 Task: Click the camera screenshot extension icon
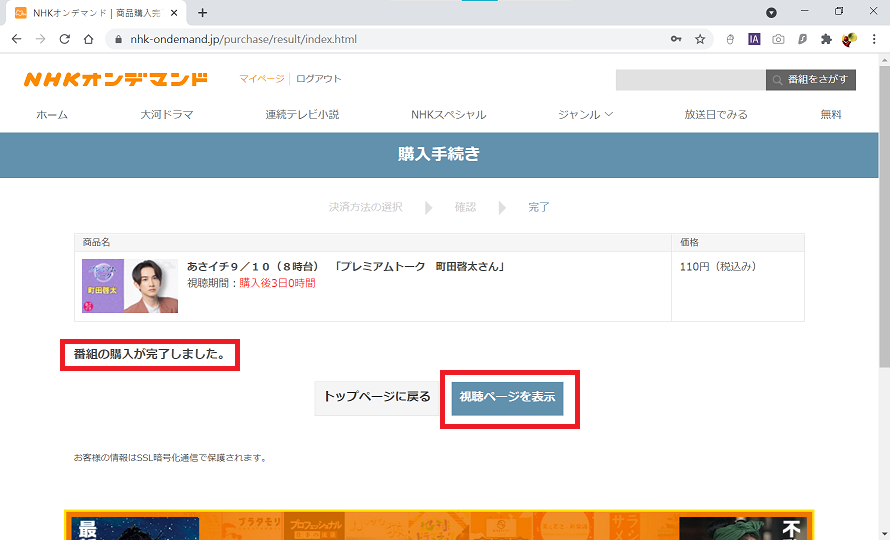pos(778,39)
